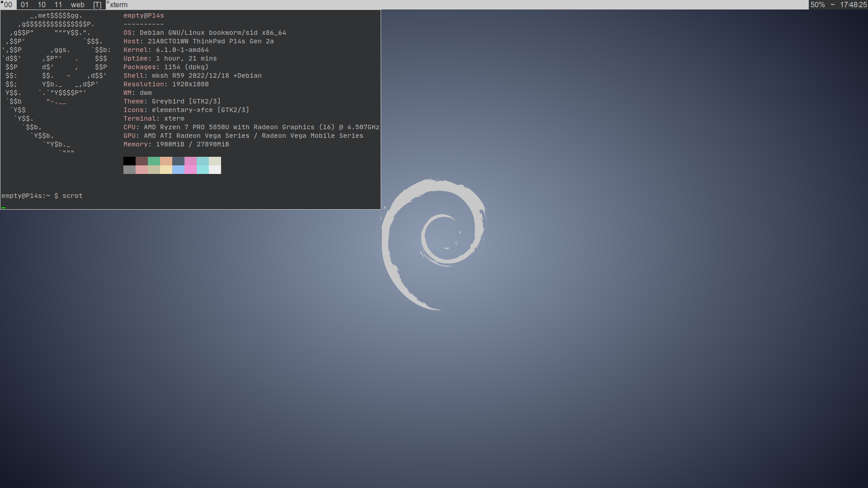This screenshot has width=868, height=488.
Task: Click the 50% battery status text
Action: (817, 5)
